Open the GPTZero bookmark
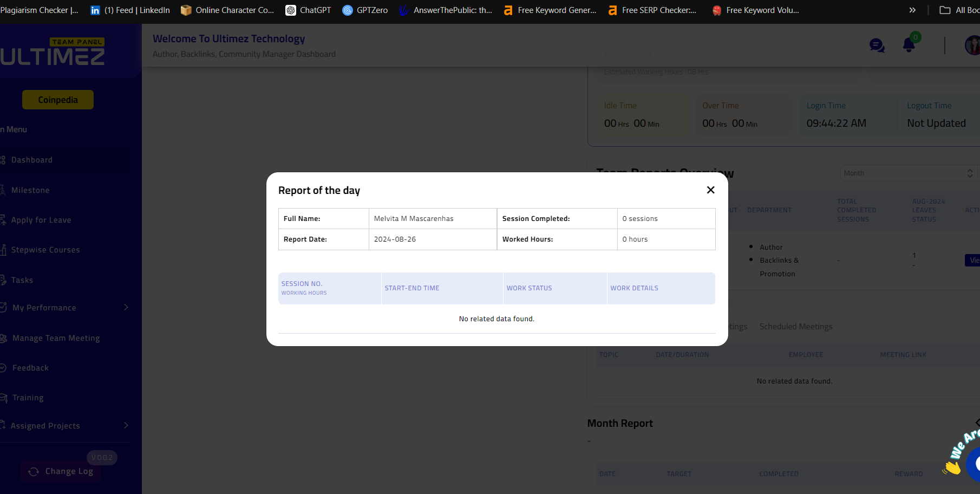The height and width of the screenshot is (494, 980). [x=365, y=10]
